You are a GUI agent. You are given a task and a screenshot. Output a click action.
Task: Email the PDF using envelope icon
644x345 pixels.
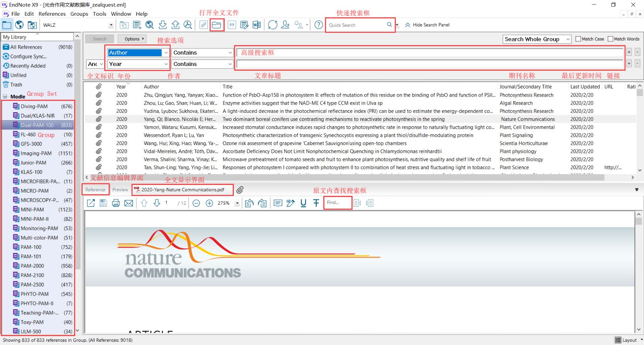coord(129,203)
